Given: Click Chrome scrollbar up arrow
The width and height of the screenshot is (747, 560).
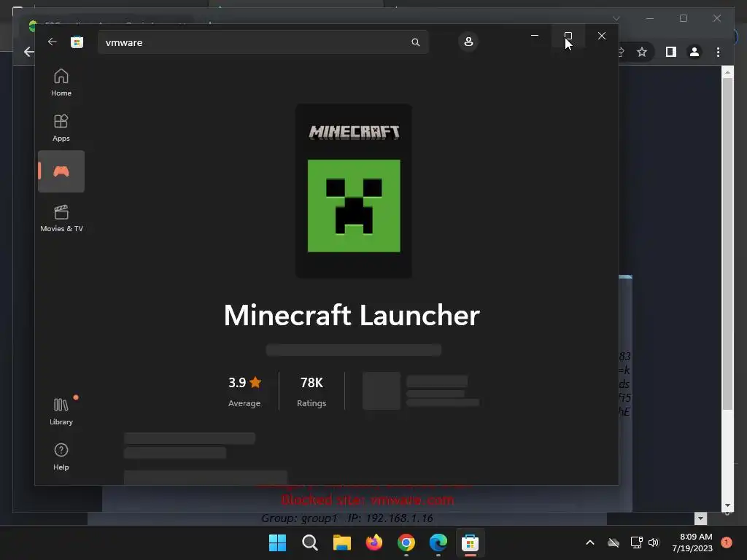Looking at the screenshot, I should click(727, 72).
